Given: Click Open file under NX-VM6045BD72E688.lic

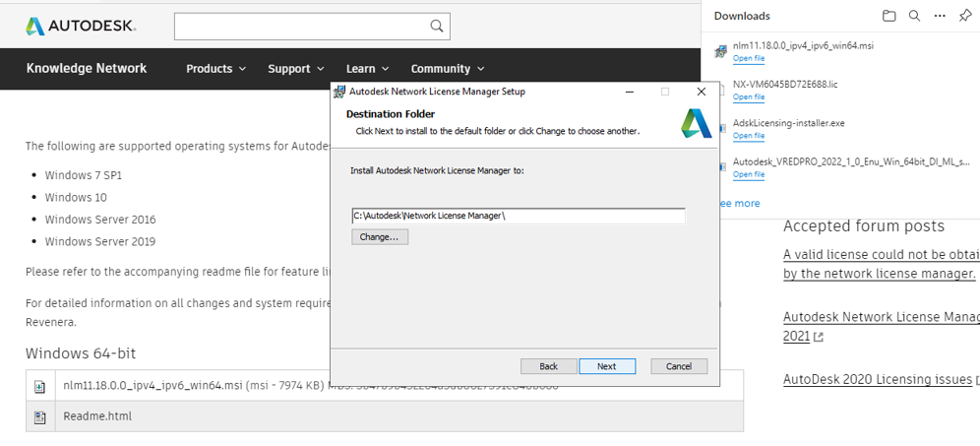Looking at the screenshot, I should coord(749,97).
